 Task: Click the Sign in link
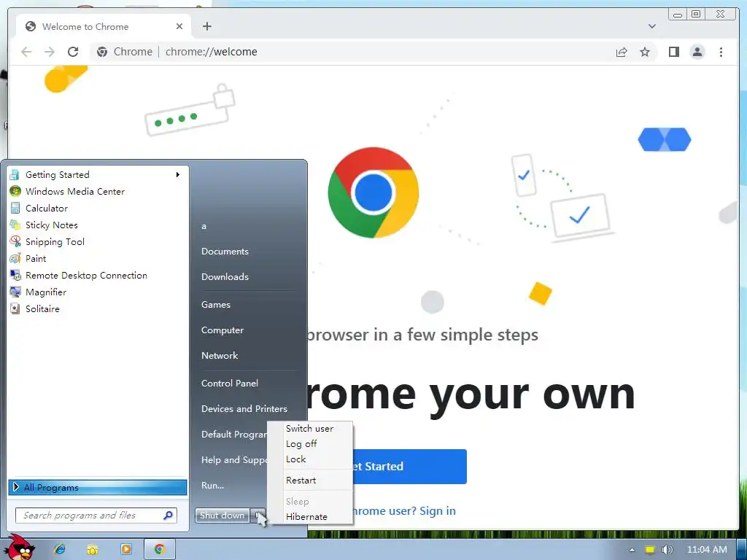[x=438, y=511]
